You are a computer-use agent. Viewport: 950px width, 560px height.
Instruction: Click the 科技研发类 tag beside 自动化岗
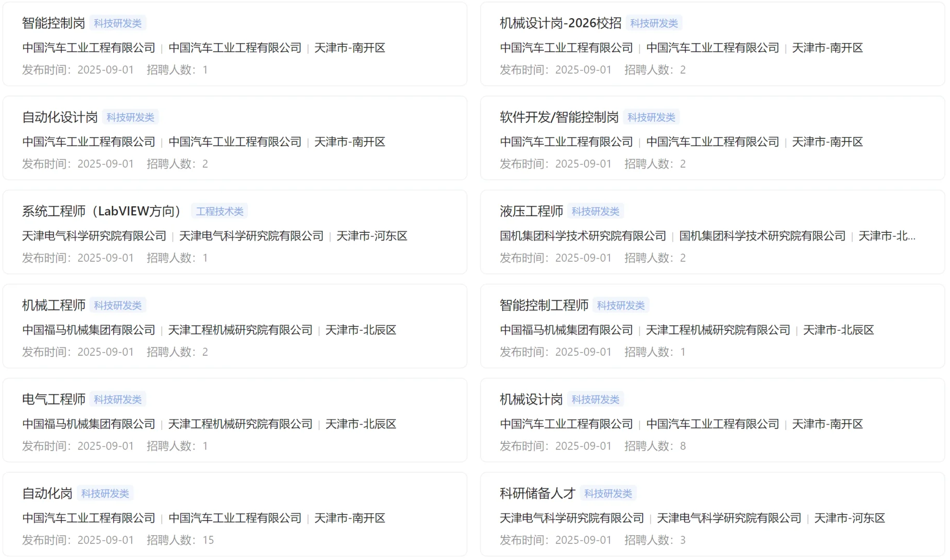point(105,493)
